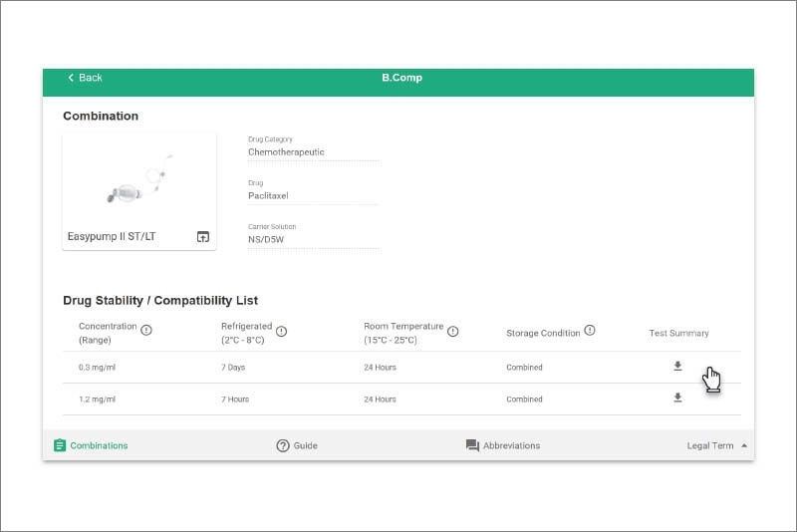Screen dimensions: 797x532
Task: Click the Combinations clipboard icon
Action: (60, 445)
